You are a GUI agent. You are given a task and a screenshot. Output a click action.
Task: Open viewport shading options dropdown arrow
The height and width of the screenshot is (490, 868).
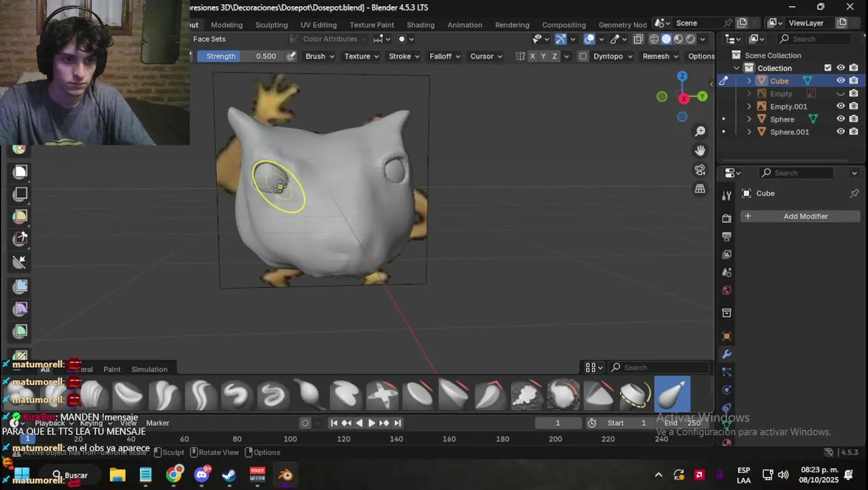(x=703, y=39)
